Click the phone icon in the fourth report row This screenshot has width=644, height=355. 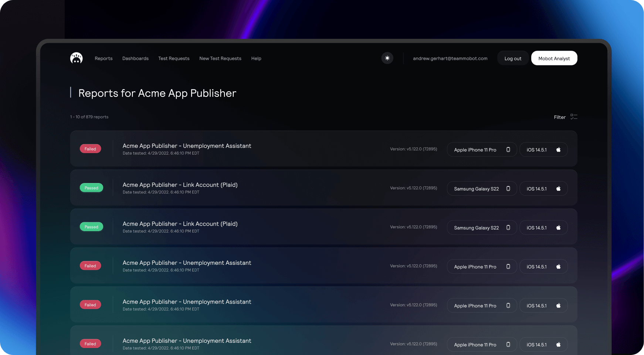point(508,267)
